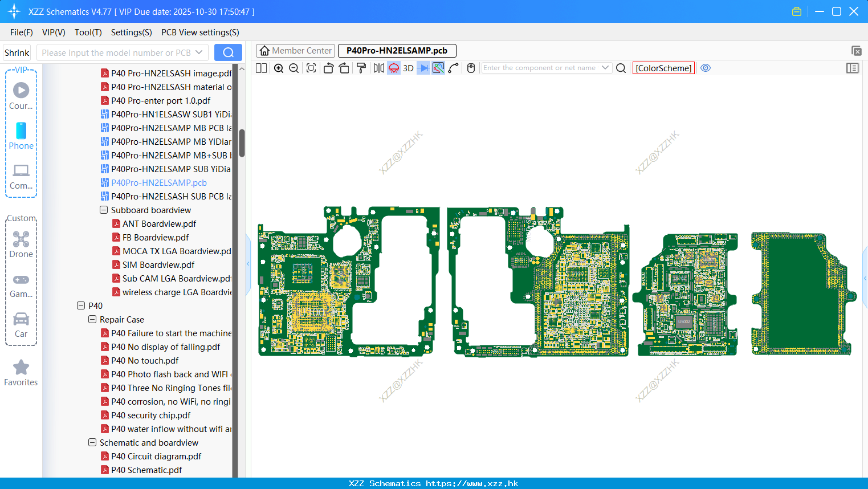Open the component or net name dropdown
Viewport: 868px width, 489px height.
[x=605, y=68]
